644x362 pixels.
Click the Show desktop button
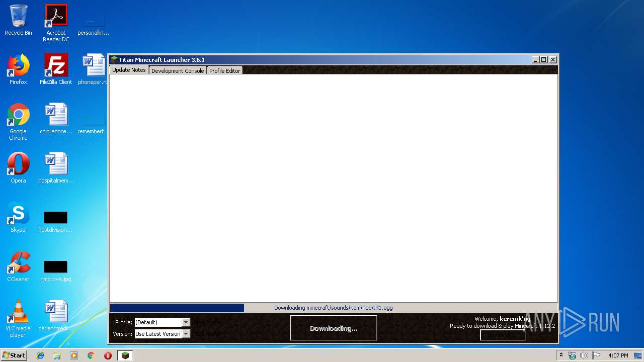639,355
